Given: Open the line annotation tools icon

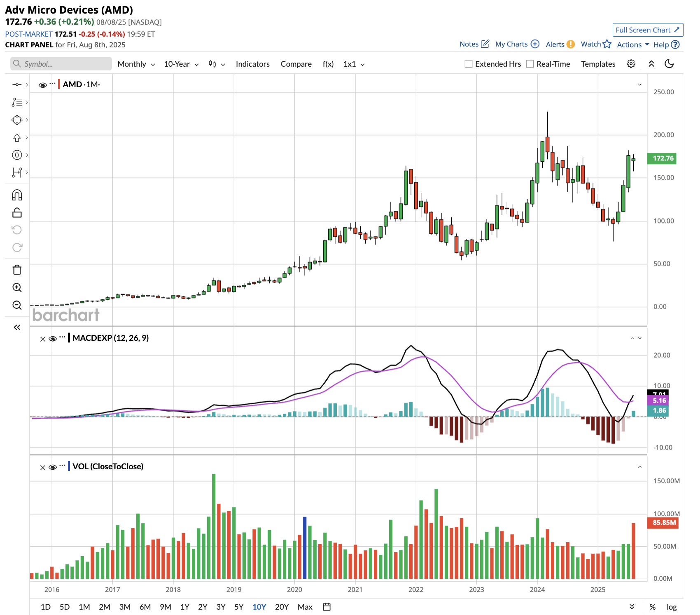Looking at the screenshot, I should coord(17,102).
